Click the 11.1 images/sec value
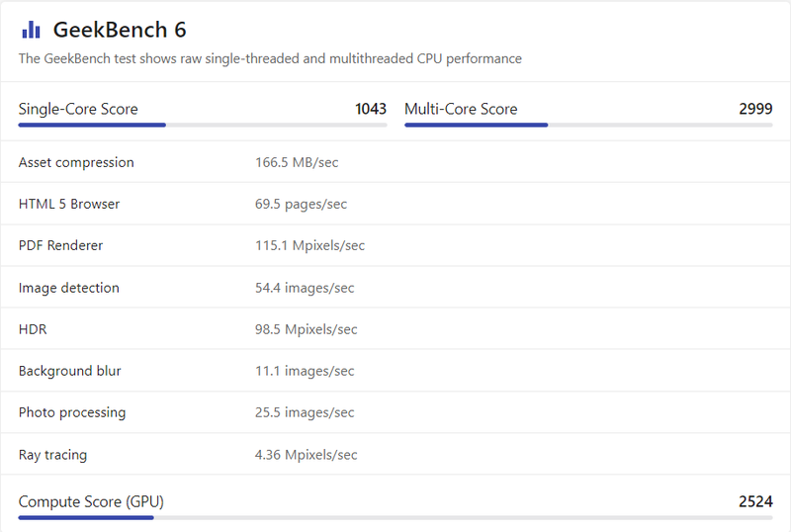Viewport: 791px width, 532px height. coord(305,371)
